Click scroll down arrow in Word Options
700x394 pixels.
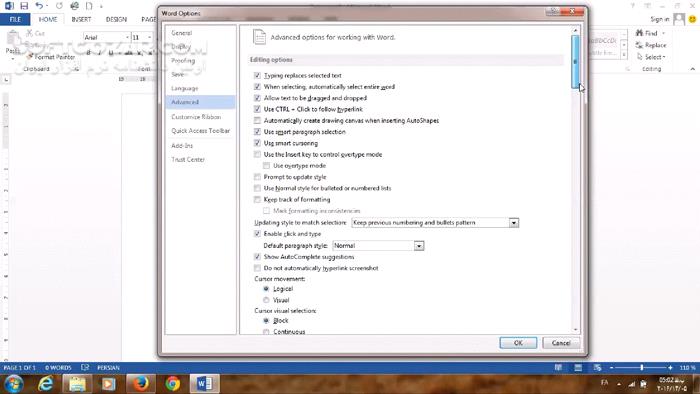click(x=575, y=330)
